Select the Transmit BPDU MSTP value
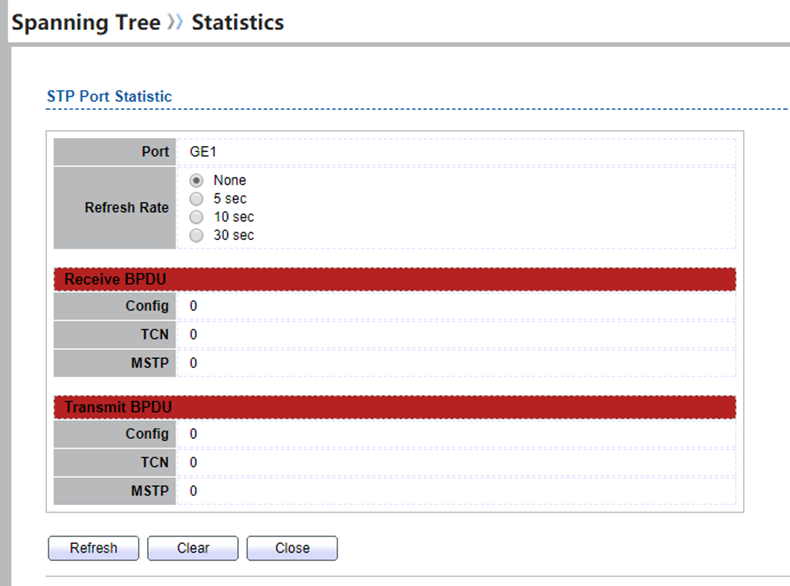 pos(194,491)
